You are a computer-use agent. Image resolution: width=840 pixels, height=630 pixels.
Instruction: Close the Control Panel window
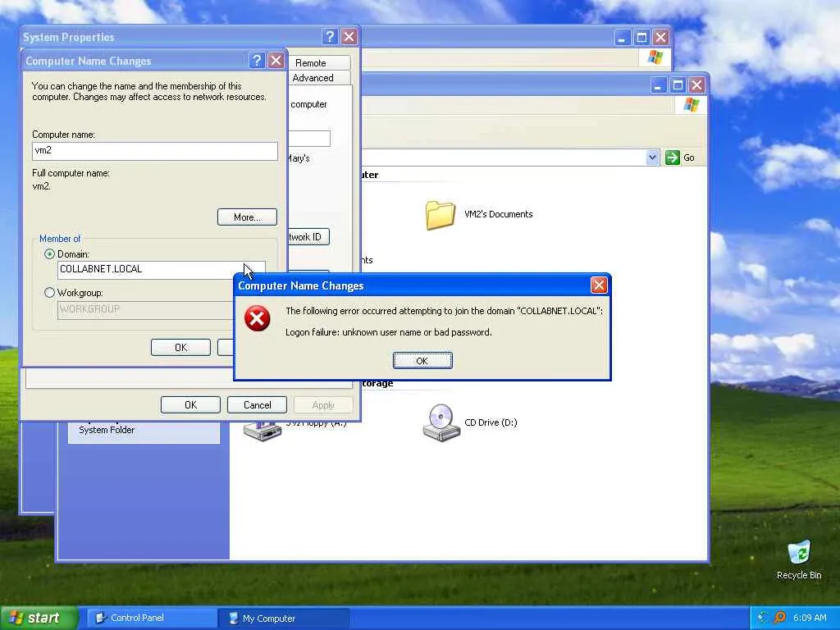[x=660, y=37]
